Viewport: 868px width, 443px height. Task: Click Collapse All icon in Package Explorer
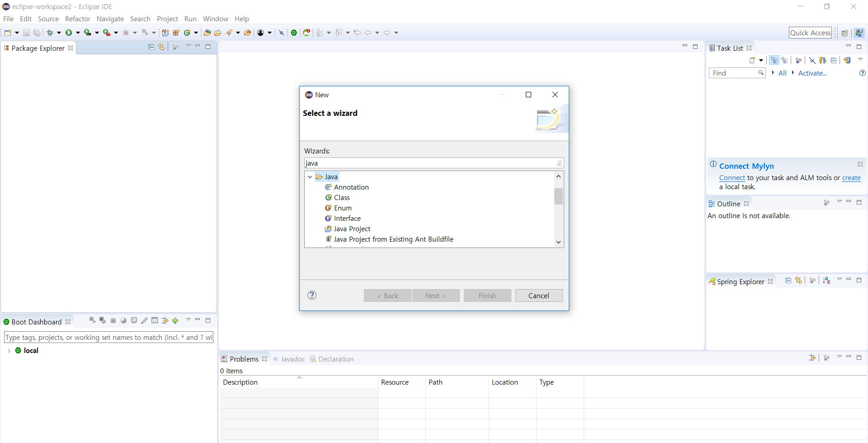point(151,47)
